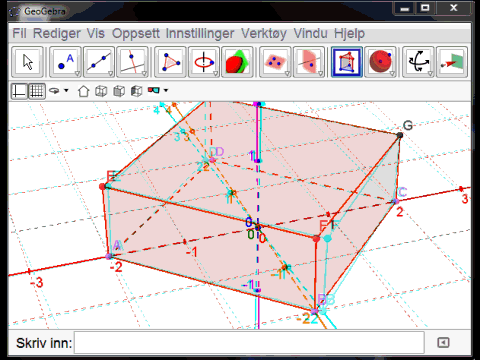Image resolution: width=480 pixels, height=360 pixels.
Task: Open the Innstillinger menu
Action: click(x=200, y=33)
